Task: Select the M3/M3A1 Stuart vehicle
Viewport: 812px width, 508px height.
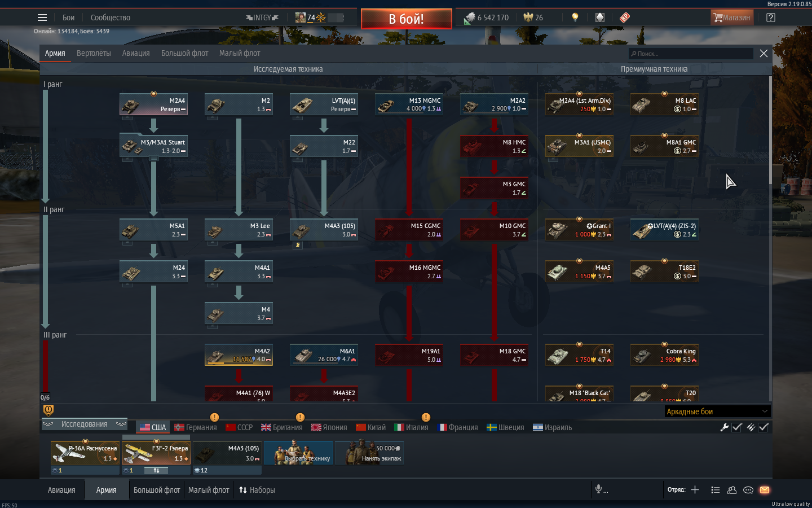Action: [153, 147]
